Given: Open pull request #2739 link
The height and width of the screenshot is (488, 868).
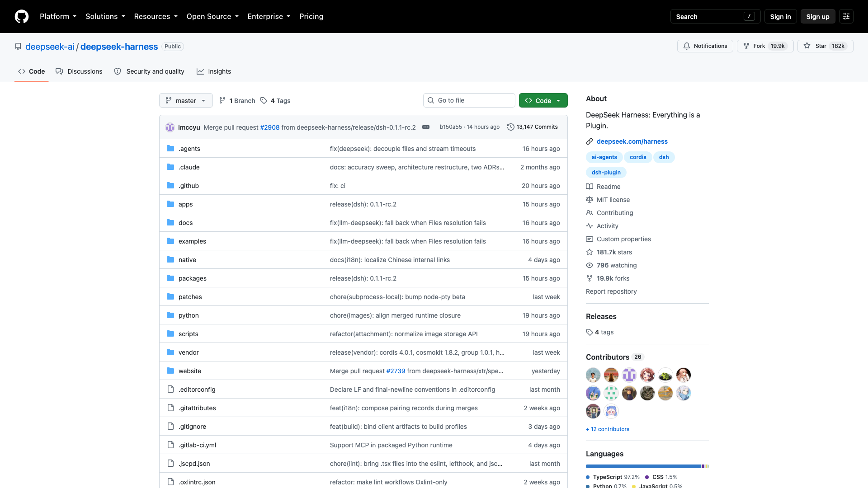Looking at the screenshot, I should [396, 371].
